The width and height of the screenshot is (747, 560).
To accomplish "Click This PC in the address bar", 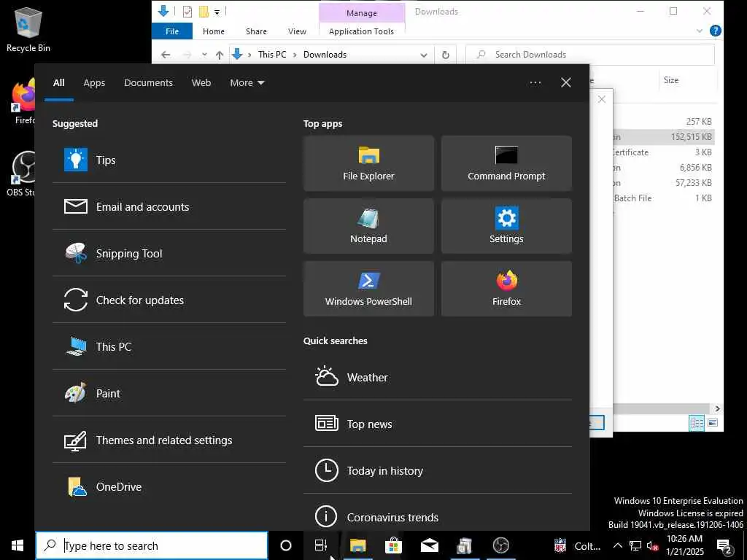I will 272,55.
